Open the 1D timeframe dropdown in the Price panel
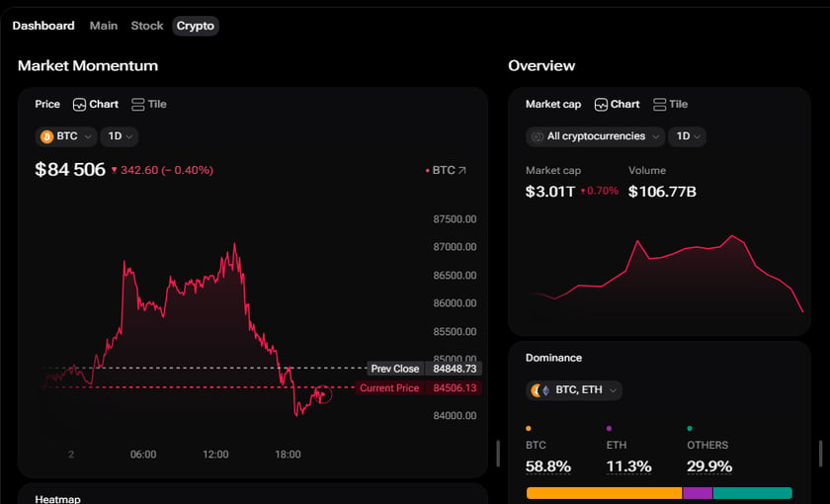Image resolution: width=830 pixels, height=504 pixels. pos(120,136)
